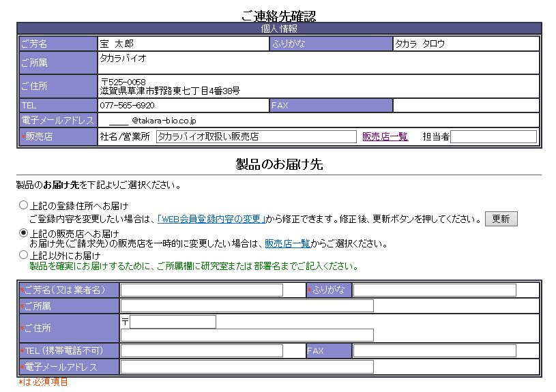Click the ご住所 label in 個人情報 table
Screen dimensions: 556x392
click(x=58, y=86)
